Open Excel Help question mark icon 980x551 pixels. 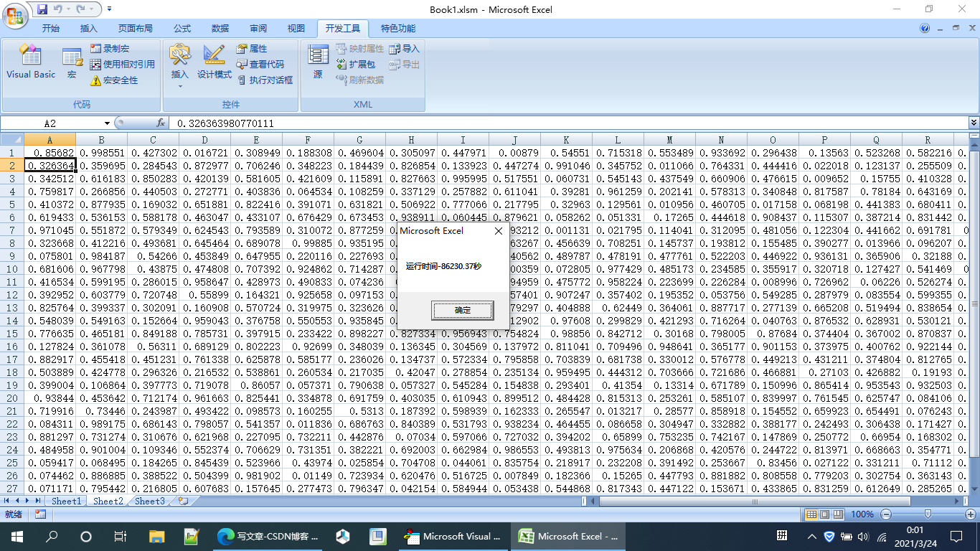(x=925, y=29)
